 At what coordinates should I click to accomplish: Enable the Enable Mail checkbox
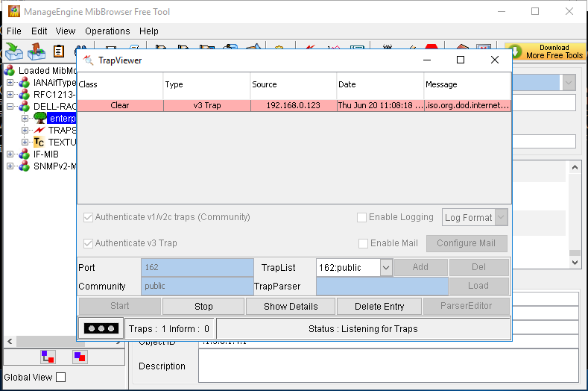363,243
